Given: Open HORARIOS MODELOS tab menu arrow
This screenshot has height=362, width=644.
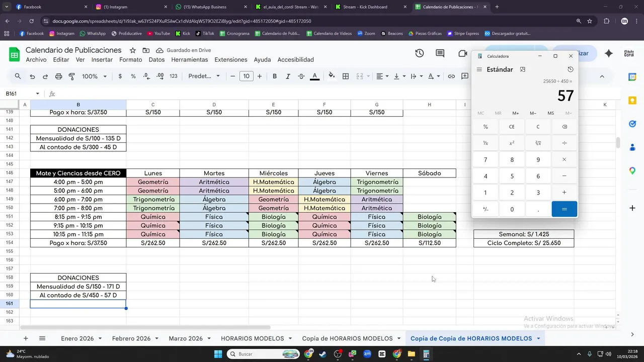Looking at the screenshot, I should pyautogui.click(x=290, y=338).
